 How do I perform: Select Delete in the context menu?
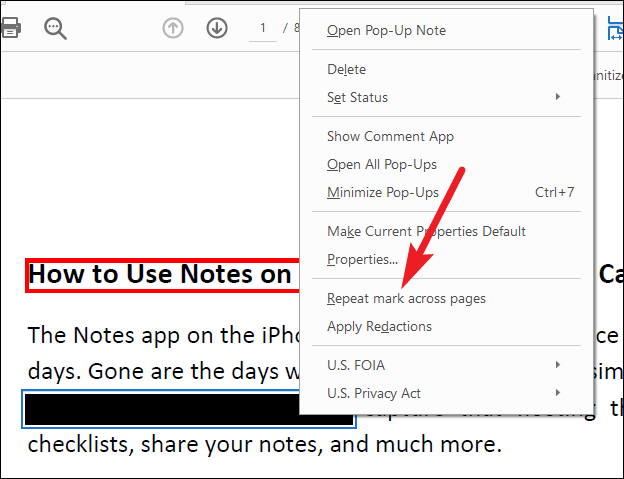click(447, 69)
